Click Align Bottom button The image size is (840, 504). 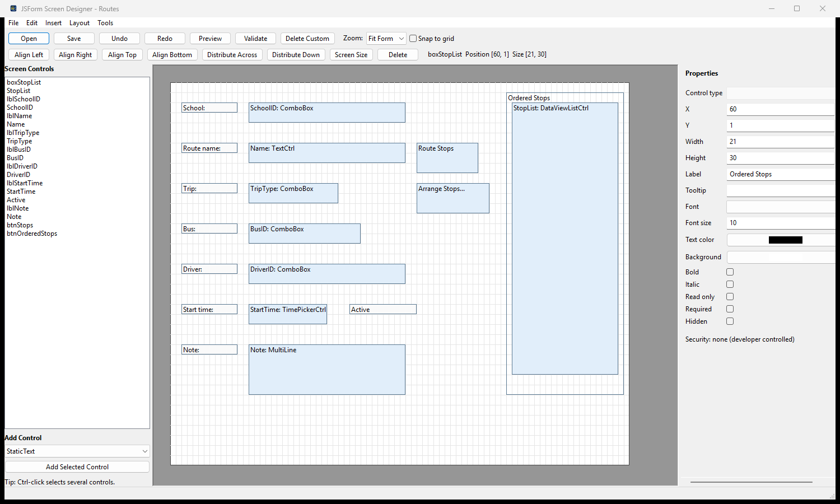pyautogui.click(x=172, y=55)
